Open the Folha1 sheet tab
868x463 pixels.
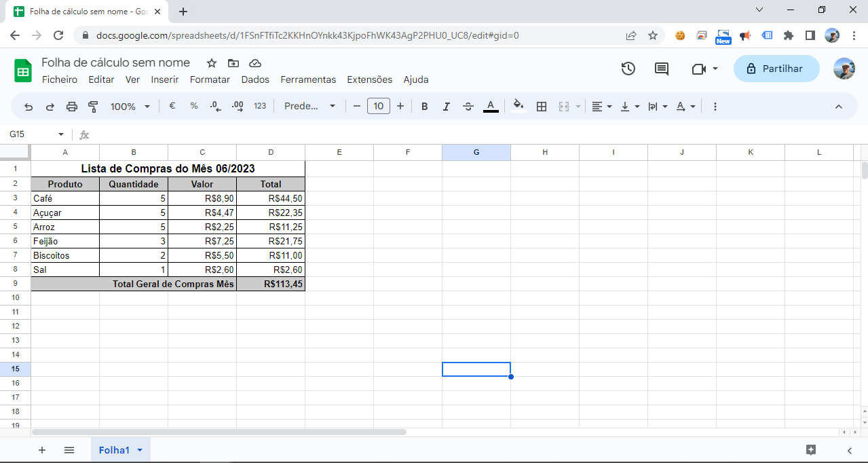click(114, 450)
